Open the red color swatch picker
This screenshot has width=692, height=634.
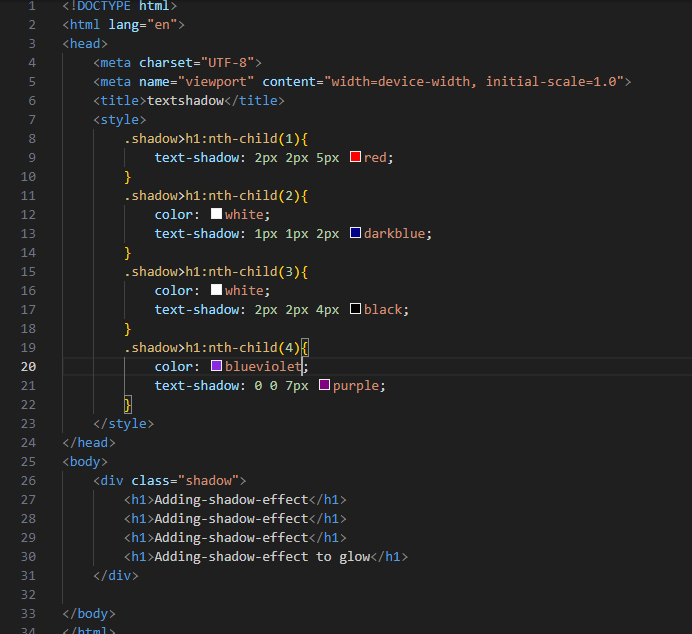tap(355, 157)
